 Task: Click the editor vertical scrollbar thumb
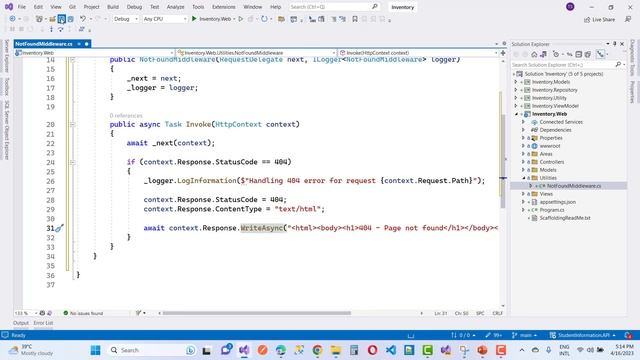pos(503,161)
